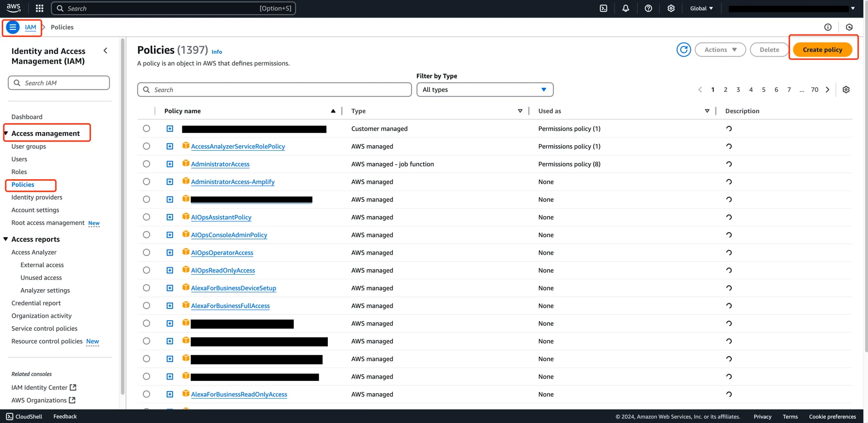Open Roles in the sidebar

point(19,172)
